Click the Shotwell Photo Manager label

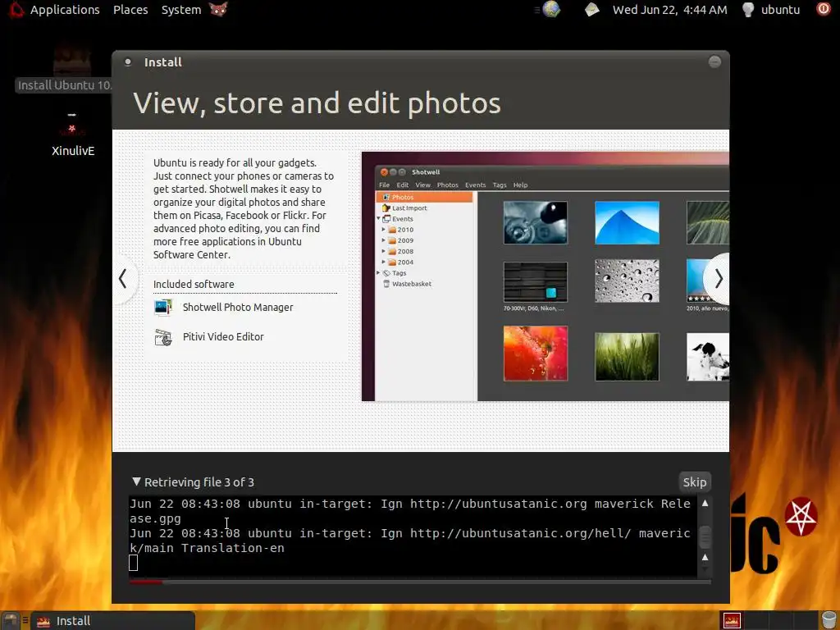coord(238,307)
